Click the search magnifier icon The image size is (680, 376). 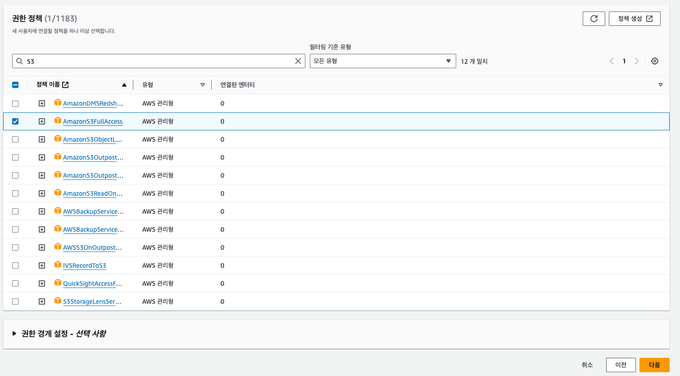20,61
